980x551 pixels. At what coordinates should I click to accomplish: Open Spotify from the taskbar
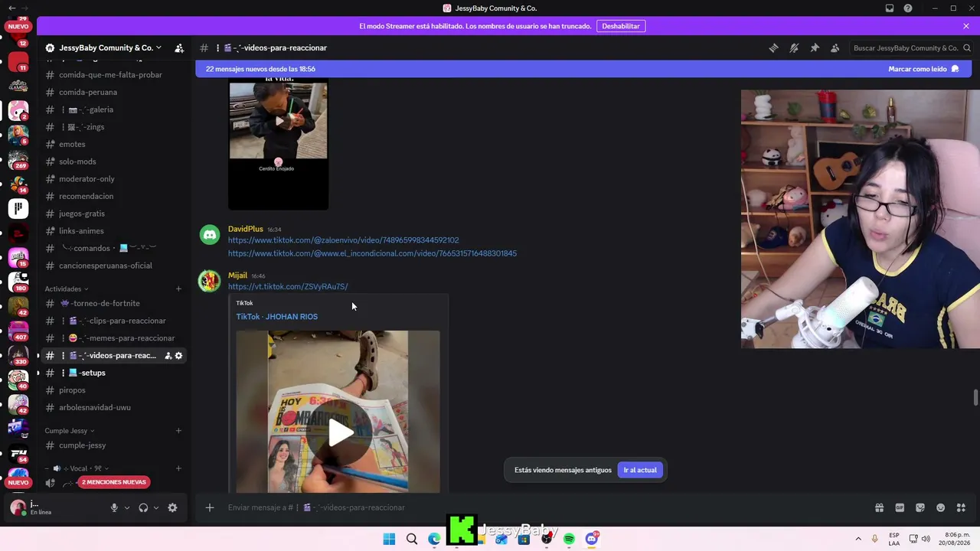point(569,539)
